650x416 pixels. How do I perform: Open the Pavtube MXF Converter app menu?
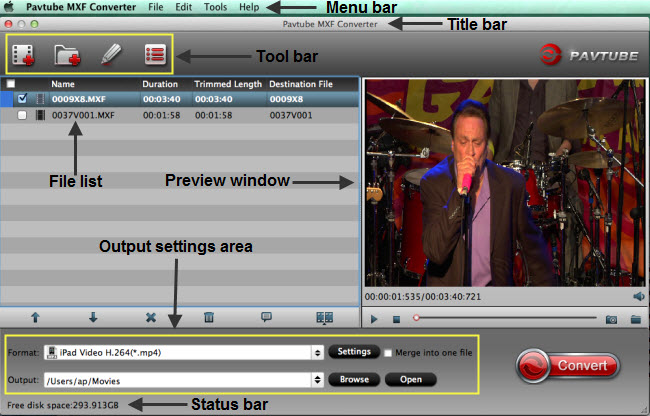coord(81,7)
